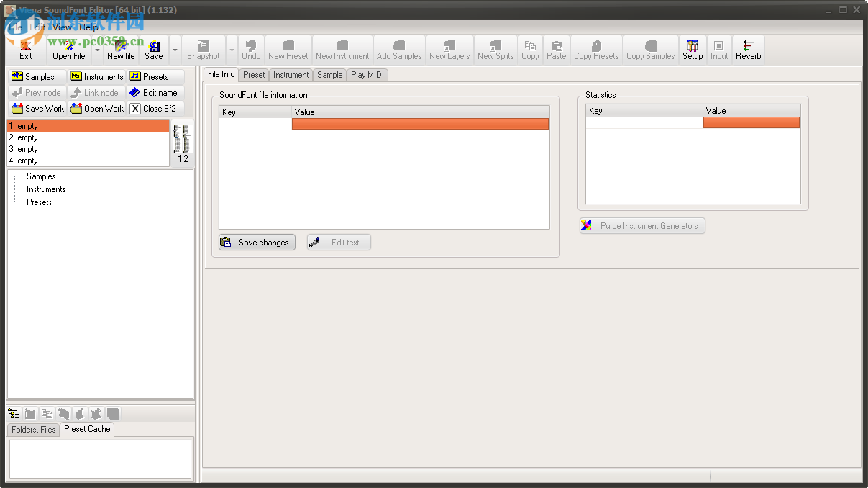
Task: Jump to Samples node button
Action: pos(37,76)
